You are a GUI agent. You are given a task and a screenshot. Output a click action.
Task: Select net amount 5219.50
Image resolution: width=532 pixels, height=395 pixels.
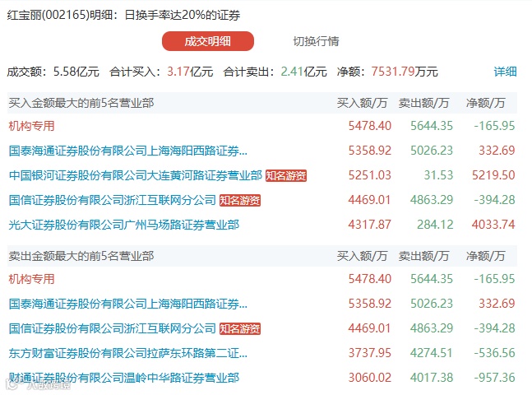click(493, 175)
